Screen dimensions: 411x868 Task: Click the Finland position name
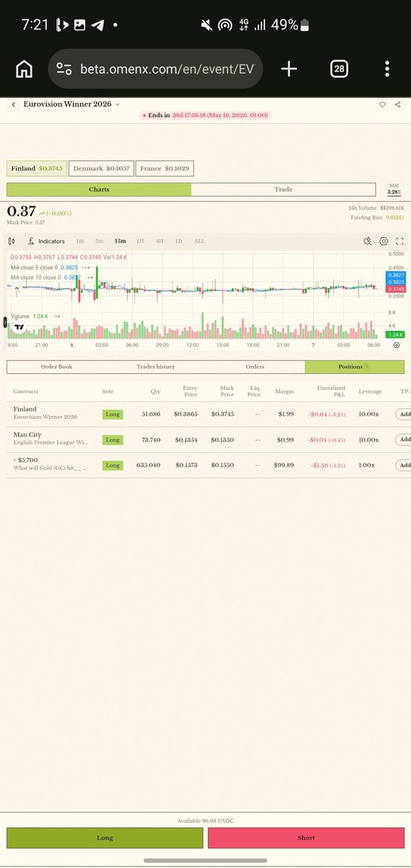[x=25, y=409]
